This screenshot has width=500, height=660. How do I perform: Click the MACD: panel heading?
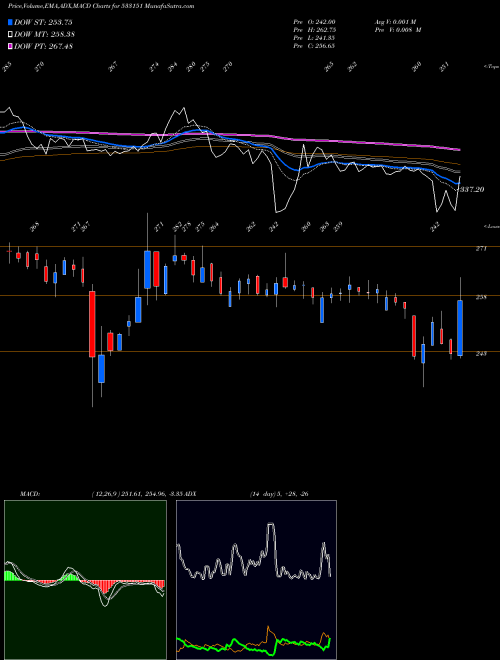29,494
